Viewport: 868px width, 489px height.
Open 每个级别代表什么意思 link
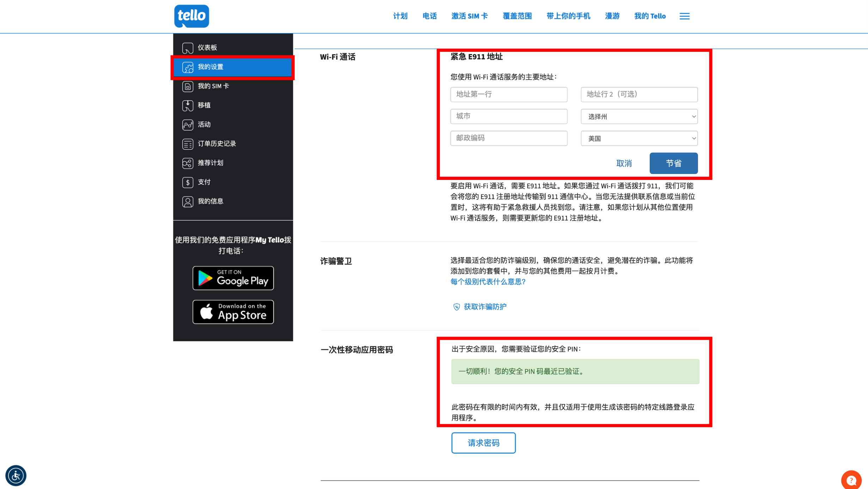click(x=488, y=282)
